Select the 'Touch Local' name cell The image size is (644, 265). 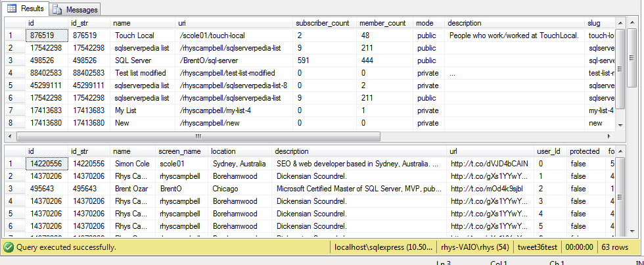click(142, 36)
